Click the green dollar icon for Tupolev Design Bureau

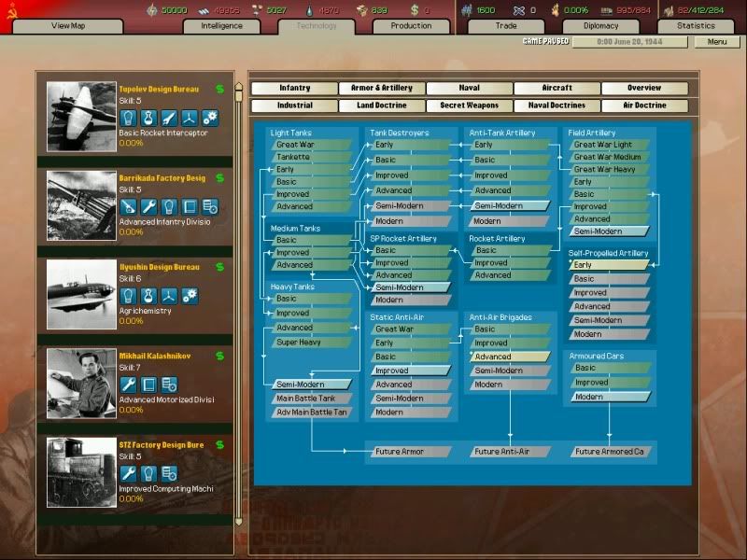tap(219, 90)
